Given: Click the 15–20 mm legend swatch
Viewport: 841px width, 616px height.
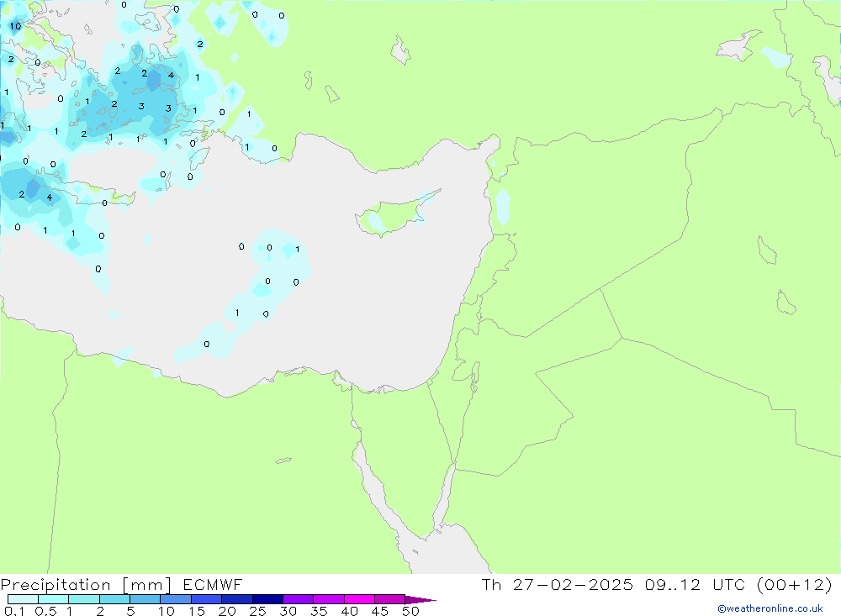Looking at the screenshot, I should pos(207,599).
